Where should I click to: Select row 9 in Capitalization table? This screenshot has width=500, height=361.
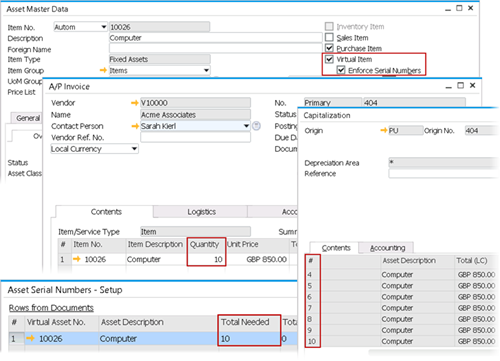(x=313, y=330)
